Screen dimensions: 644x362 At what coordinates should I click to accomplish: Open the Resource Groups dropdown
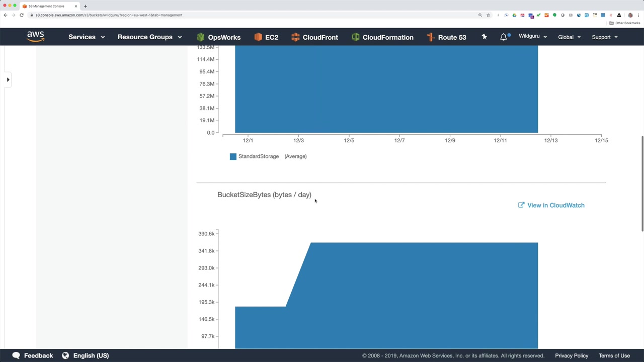149,37
